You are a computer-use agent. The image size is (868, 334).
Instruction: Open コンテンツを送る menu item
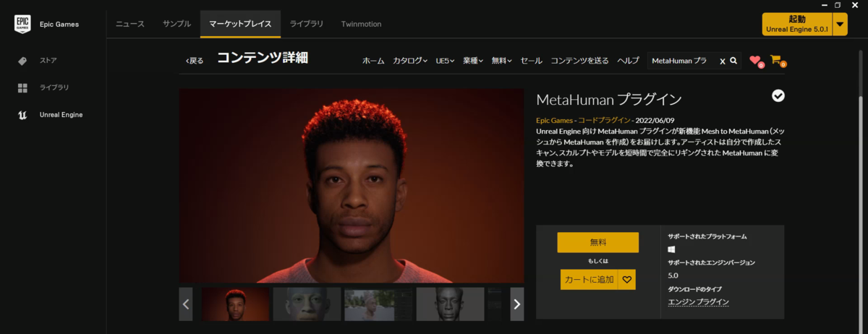(x=579, y=61)
